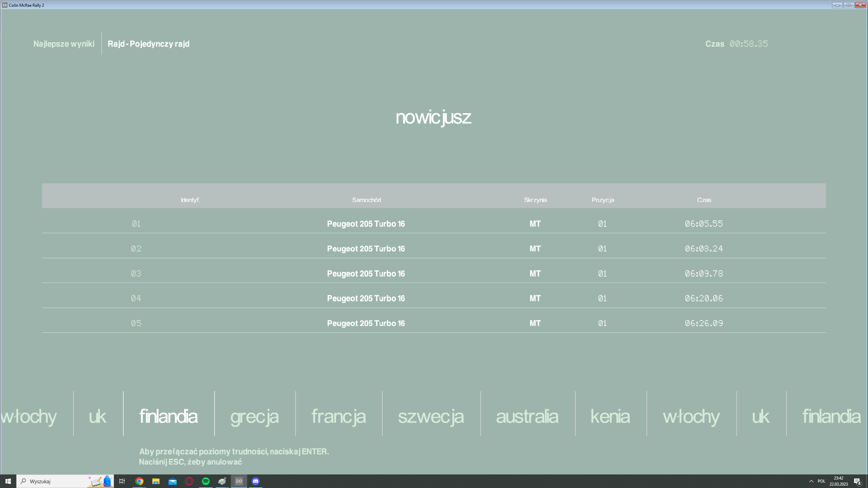Viewport: 868px width, 488px height.
Task: Launch Opera browser from taskbar
Action: [x=189, y=481]
